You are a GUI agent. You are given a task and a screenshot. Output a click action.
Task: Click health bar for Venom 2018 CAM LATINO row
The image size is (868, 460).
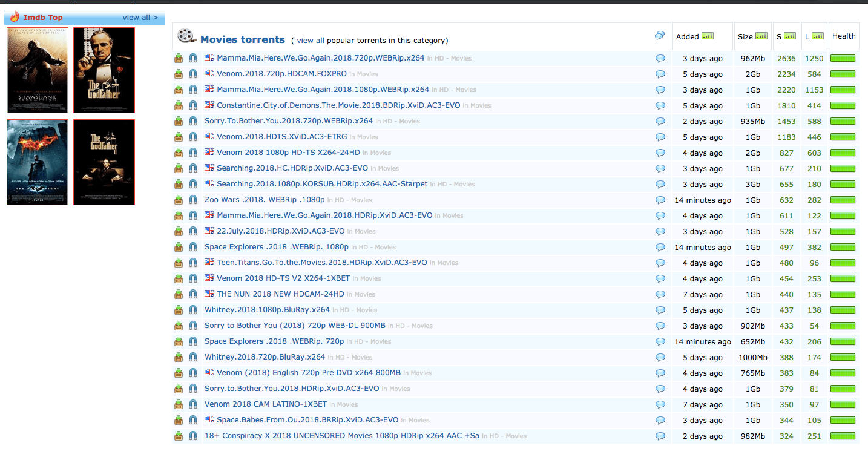843,404
